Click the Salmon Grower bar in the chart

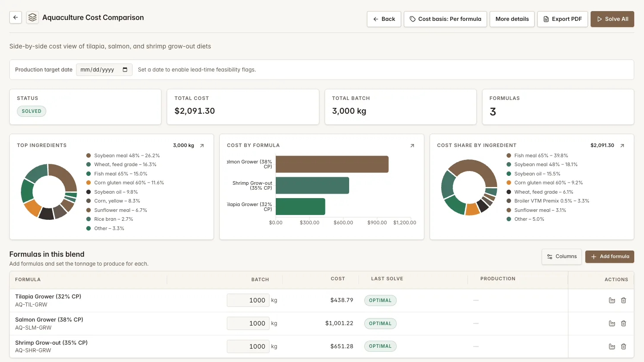pos(332,164)
